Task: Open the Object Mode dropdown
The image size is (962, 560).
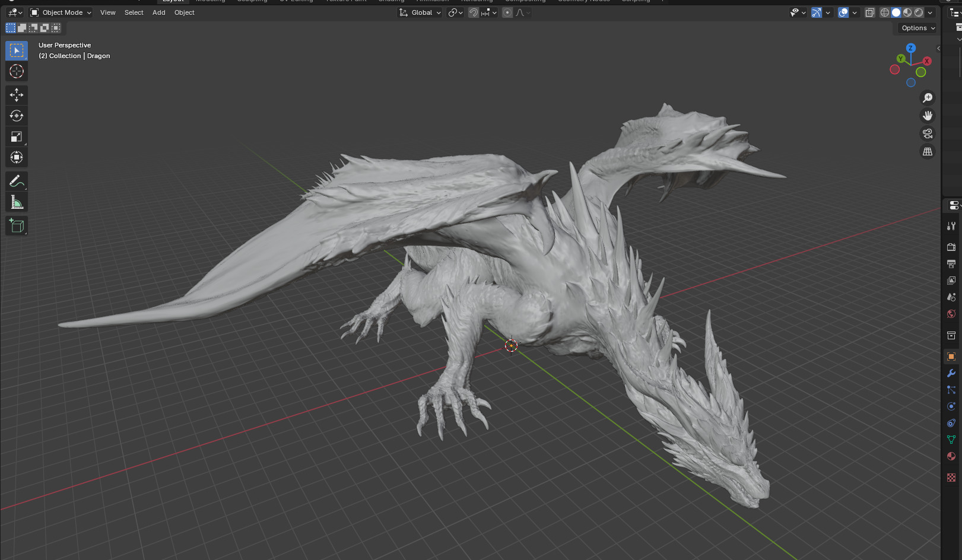Action: point(61,12)
